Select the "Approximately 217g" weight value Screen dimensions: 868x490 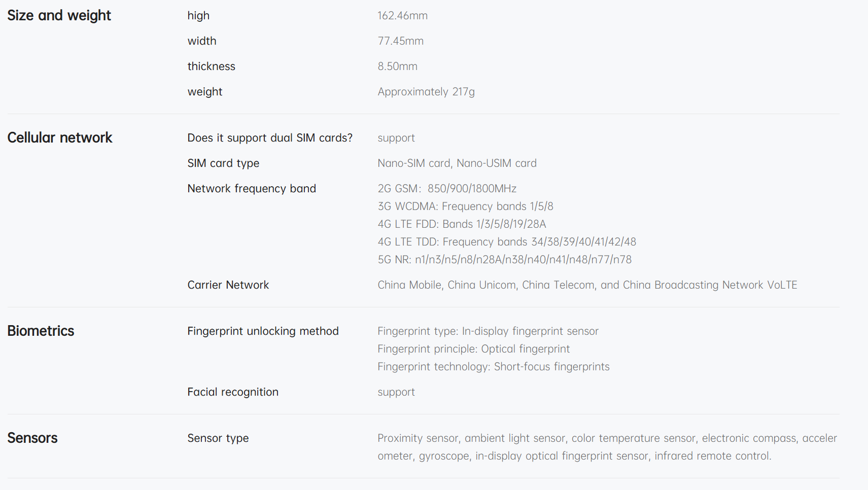(426, 92)
